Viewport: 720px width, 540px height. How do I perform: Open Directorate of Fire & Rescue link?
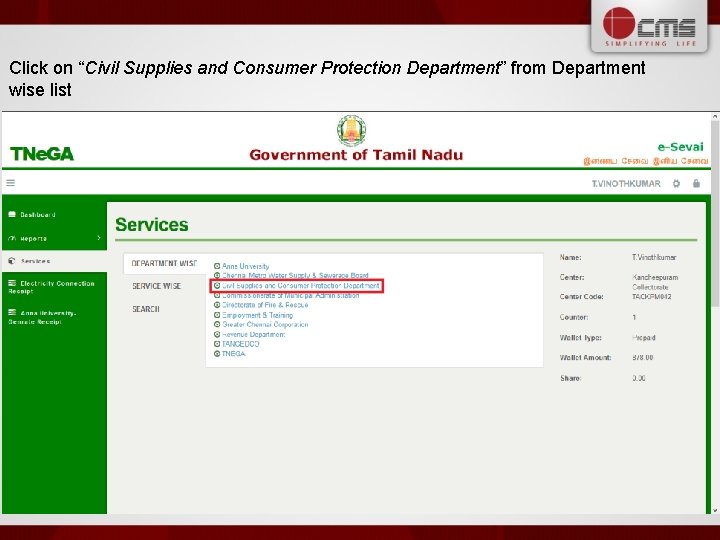pos(265,305)
